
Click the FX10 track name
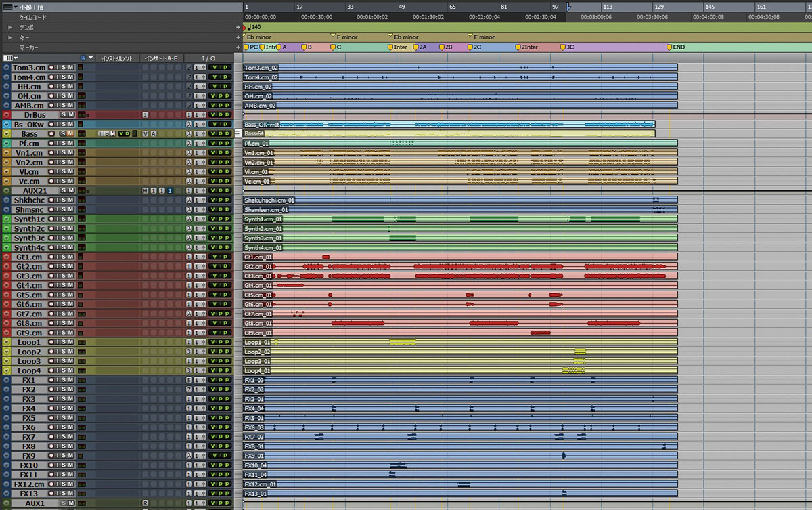click(29, 466)
